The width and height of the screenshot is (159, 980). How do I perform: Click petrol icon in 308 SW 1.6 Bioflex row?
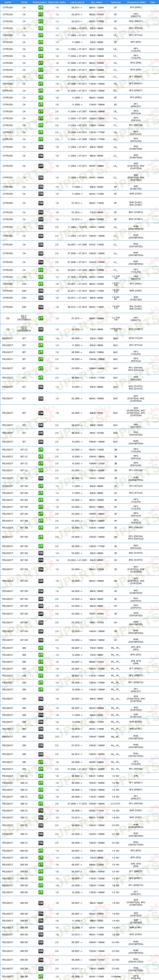pos(41,977)
